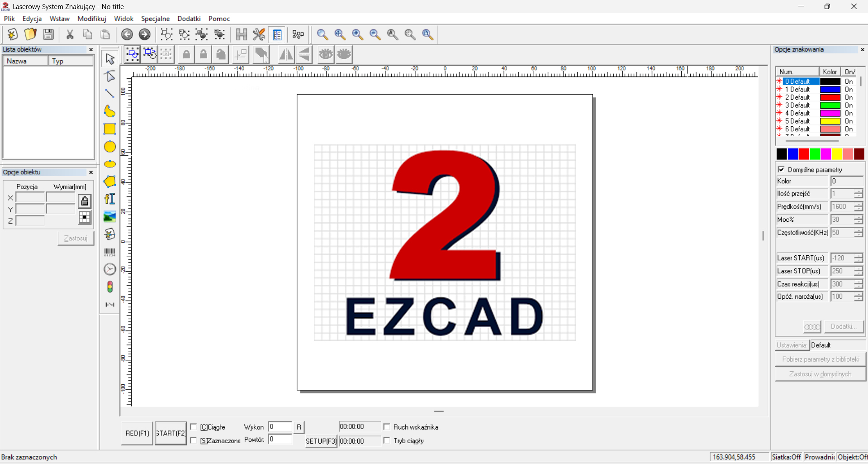The height and width of the screenshot is (464, 868).
Task: Save the document with the floppy disk icon
Action: (48, 34)
